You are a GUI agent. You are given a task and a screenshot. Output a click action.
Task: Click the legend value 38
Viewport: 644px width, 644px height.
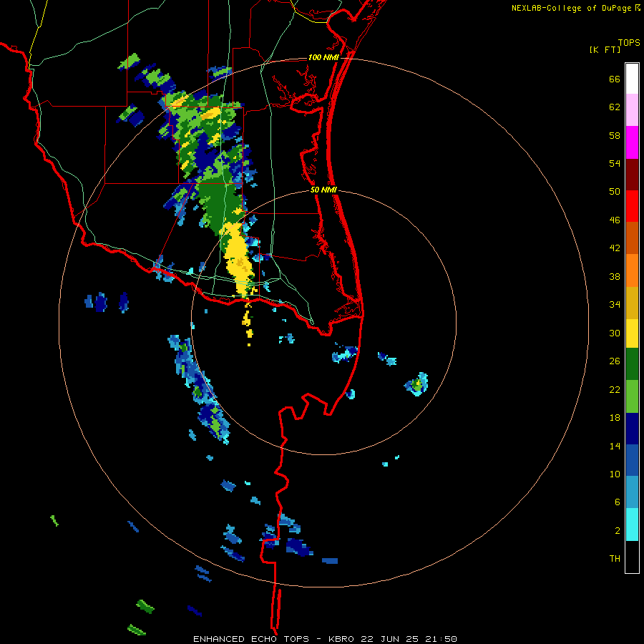point(615,277)
